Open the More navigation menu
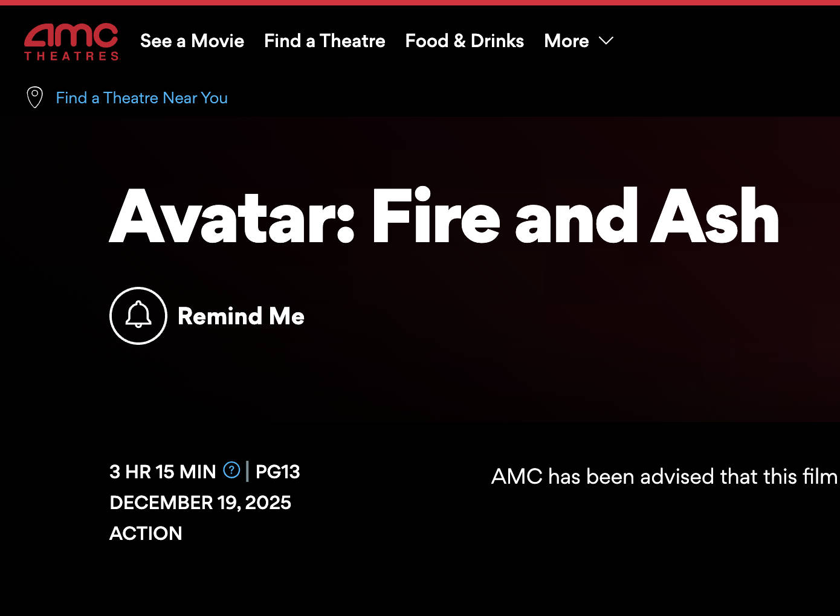The image size is (840, 616). 566,40
